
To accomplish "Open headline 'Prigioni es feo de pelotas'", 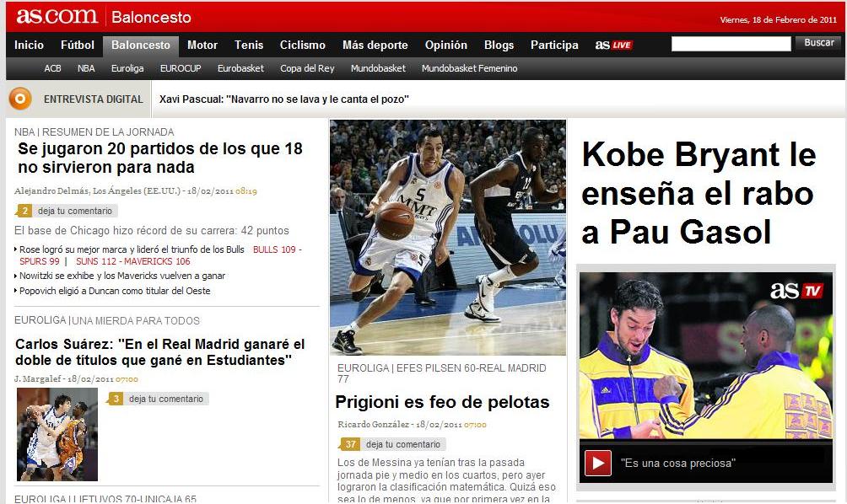I will tap(442, 402).
